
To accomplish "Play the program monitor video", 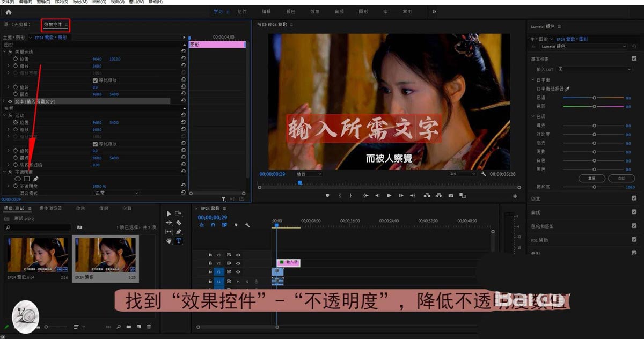I will (389, 196).
